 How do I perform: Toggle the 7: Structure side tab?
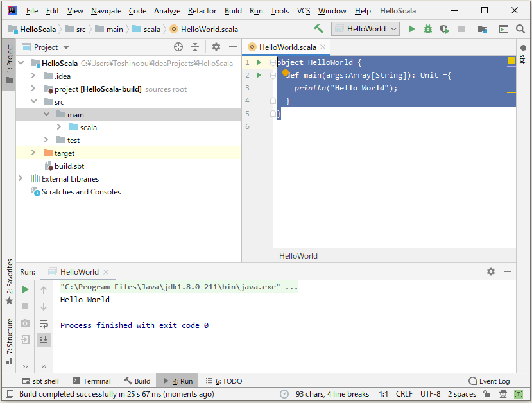click(x=10, y=341)
